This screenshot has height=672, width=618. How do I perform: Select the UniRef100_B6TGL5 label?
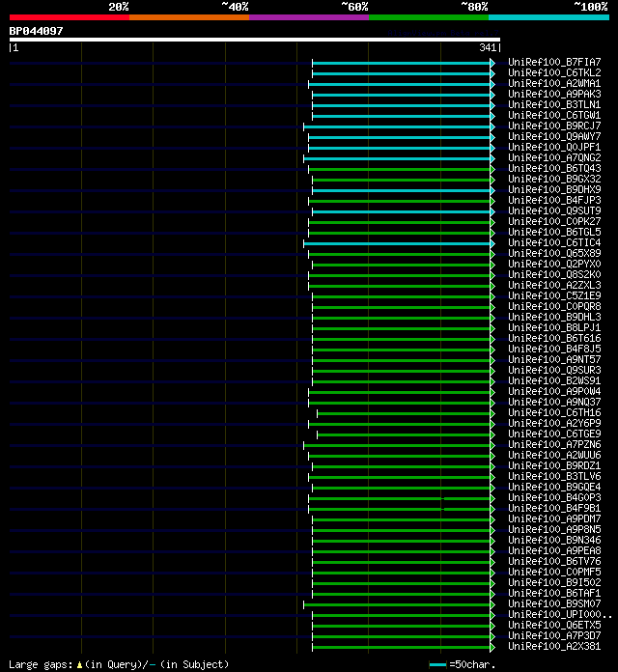click(554, 232)
